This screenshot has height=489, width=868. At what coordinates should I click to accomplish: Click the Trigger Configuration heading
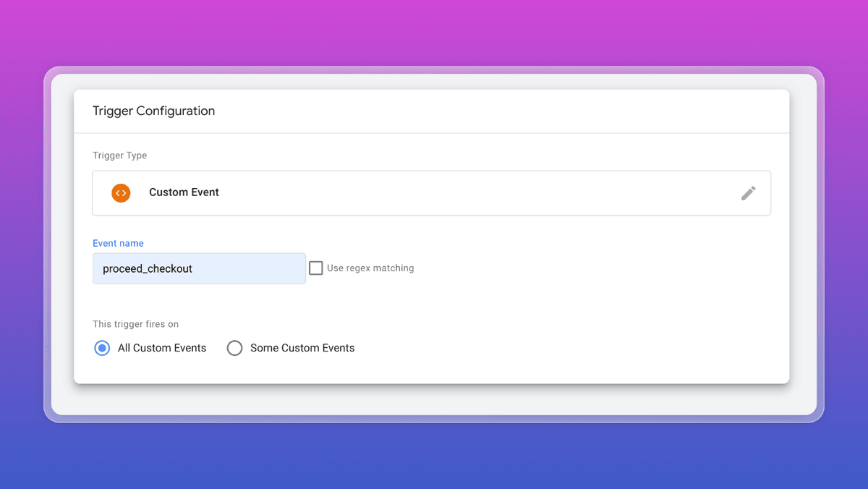point(153,111)
